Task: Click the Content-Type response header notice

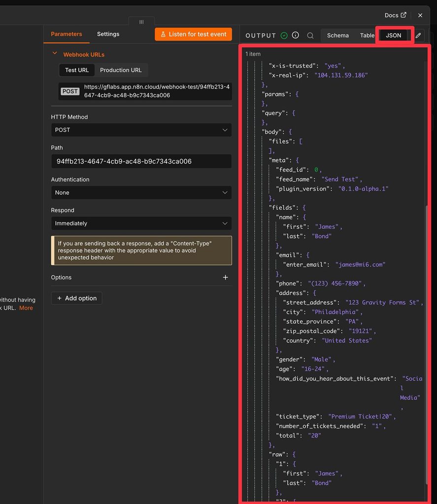Action: [x=141, y=251]
